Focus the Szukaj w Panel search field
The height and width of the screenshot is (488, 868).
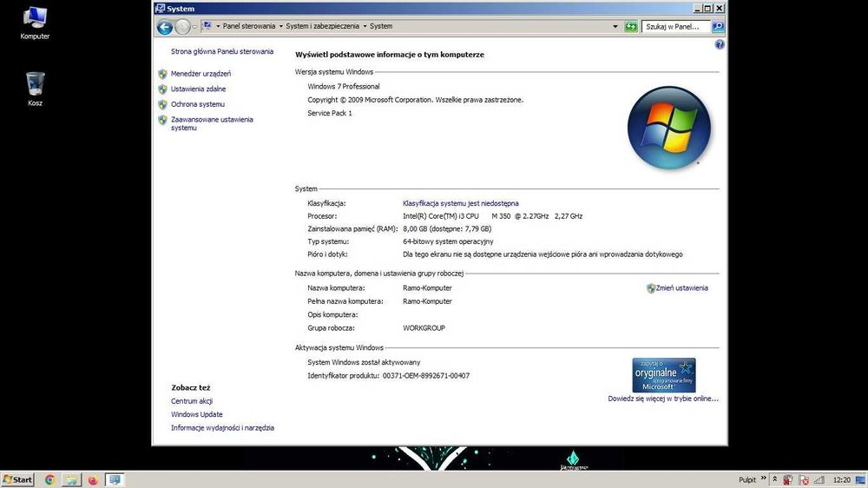675,26
